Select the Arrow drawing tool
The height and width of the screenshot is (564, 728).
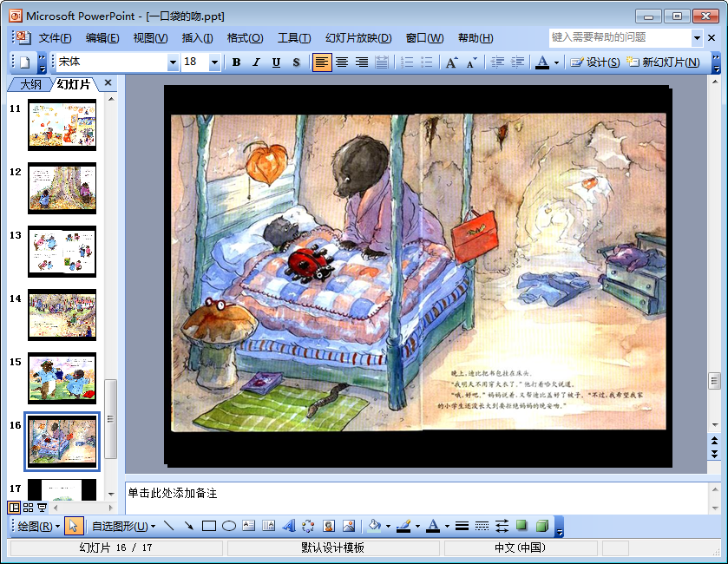click(x=189, y=526)
